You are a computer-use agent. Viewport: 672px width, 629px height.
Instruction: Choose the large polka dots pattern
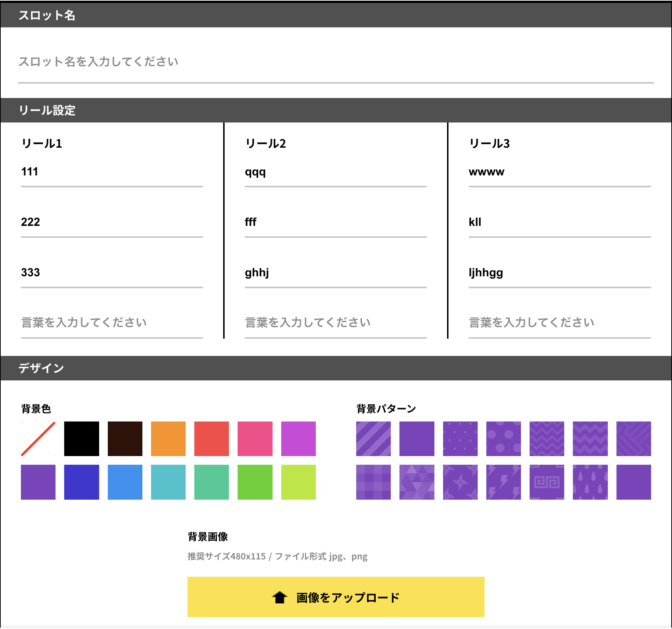point(504,439)
